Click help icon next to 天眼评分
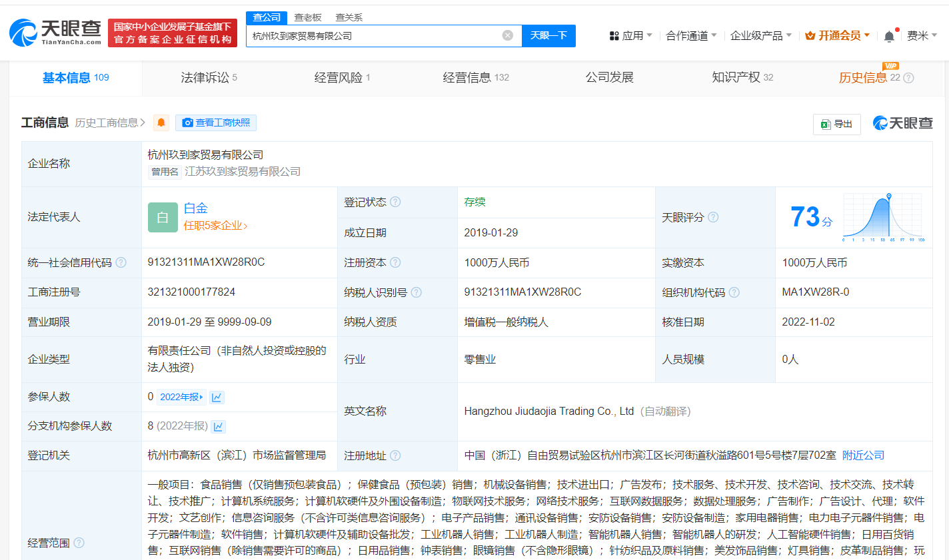 click(x=713, y=217)
